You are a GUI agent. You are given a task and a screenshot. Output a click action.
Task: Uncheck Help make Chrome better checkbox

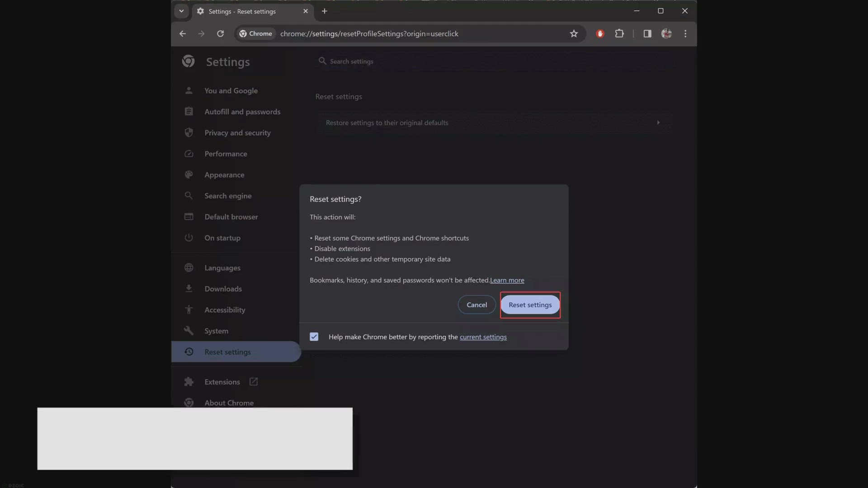[x=314, y=337]
